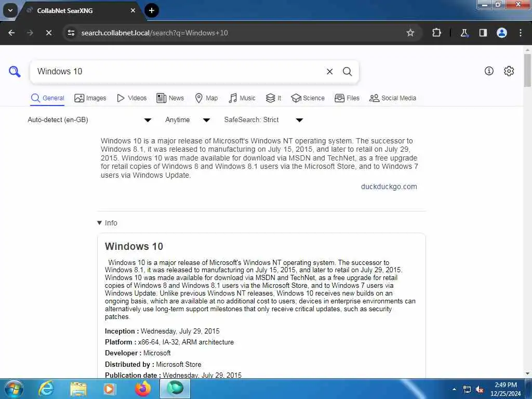
Task: Switch to Files search category
Action: (x=347, y=98)
